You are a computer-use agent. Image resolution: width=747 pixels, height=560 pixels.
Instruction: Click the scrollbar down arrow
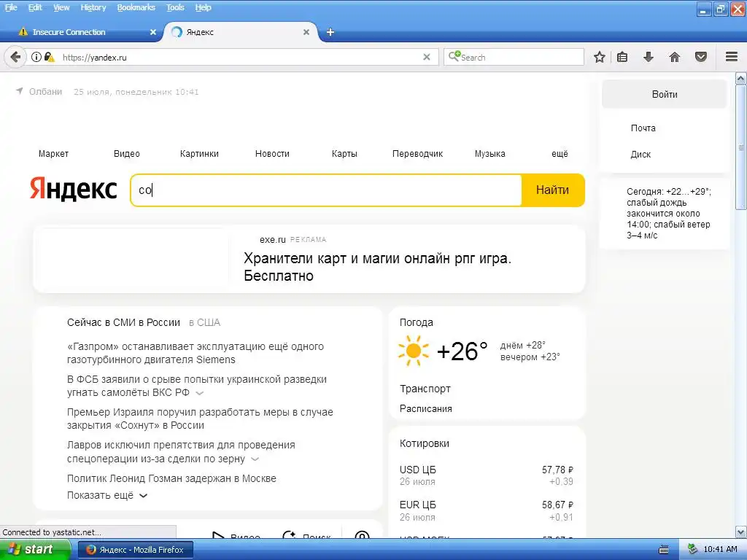tap(741, 532)
